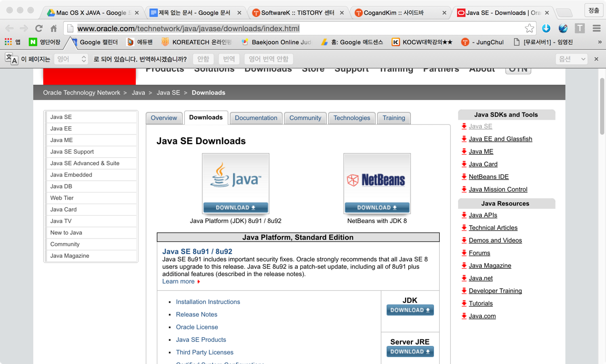This screenshot has width=606, height=364.
Task: Open the source language 영어 dropdown
Action: coord(71,59)
